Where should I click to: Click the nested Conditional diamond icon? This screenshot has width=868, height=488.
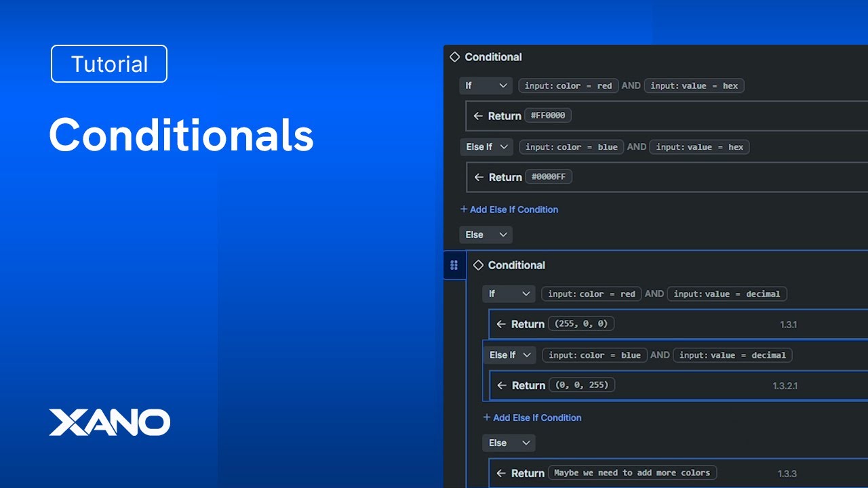pos(479,265)
